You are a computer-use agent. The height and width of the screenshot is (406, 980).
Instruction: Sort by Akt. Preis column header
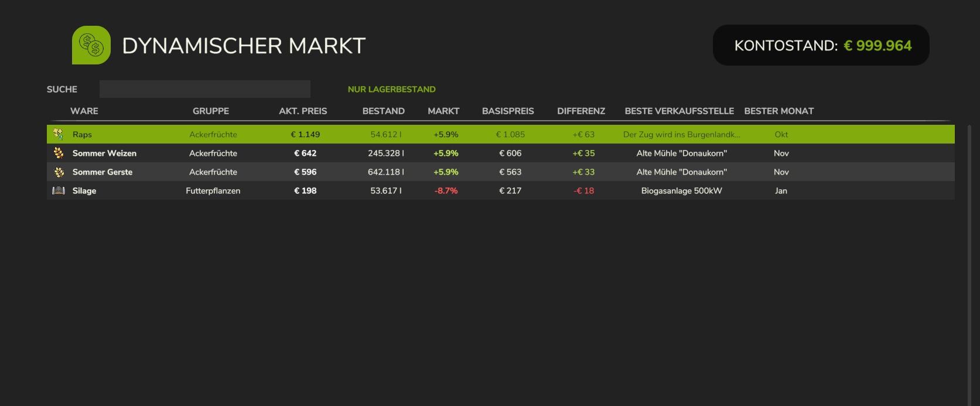click(x=303, y=111)
